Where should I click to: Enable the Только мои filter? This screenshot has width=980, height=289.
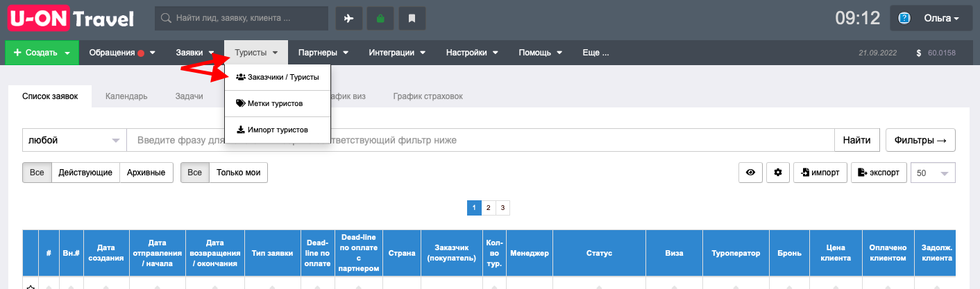click(x=238, y=173)
